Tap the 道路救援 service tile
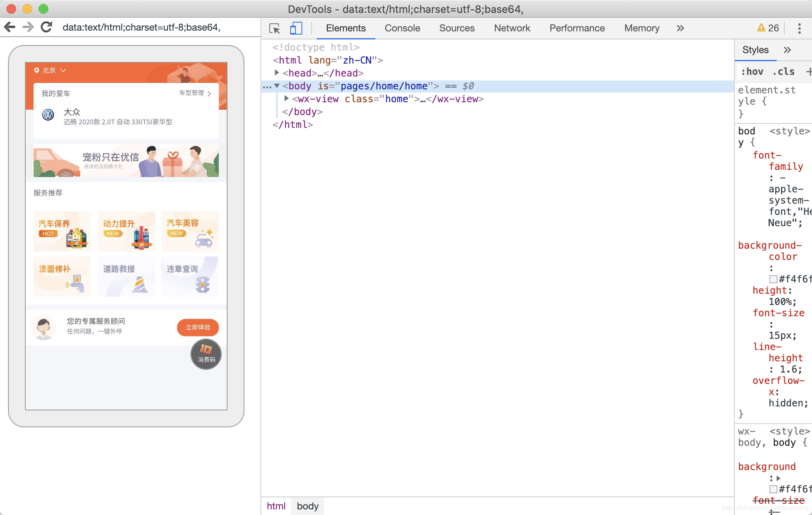The height and width of the screenshot is (515, 812). coord(126,276)
